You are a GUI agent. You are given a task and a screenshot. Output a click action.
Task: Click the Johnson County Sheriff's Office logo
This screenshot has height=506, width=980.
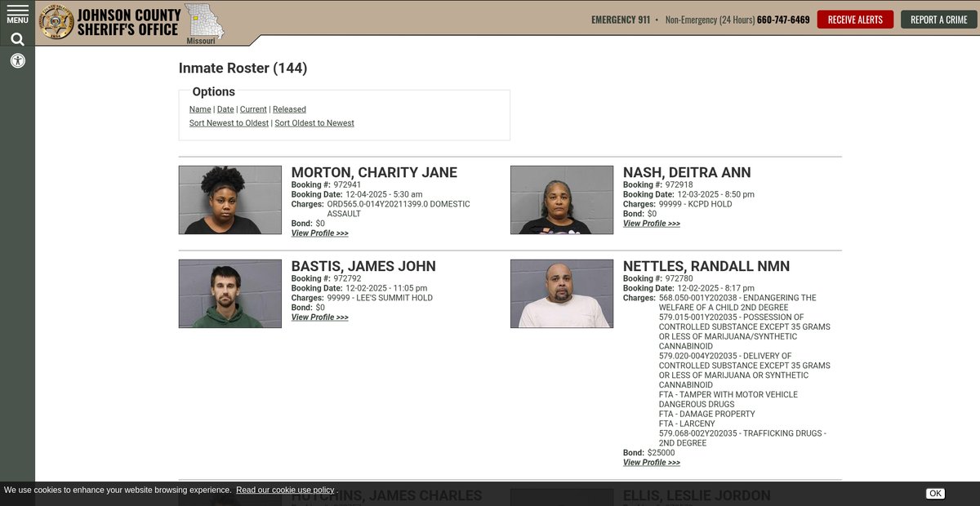pyautogui.click(x=132, y=23)
